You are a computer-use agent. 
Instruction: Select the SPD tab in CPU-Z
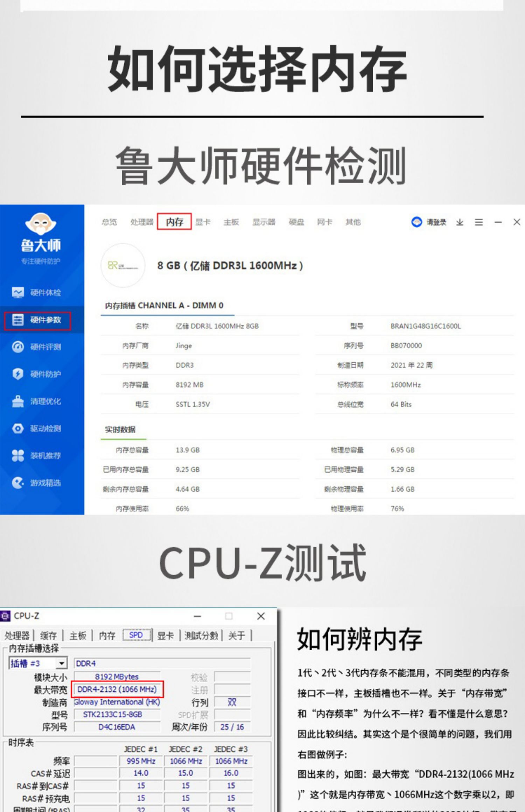(x=136, y=635)
